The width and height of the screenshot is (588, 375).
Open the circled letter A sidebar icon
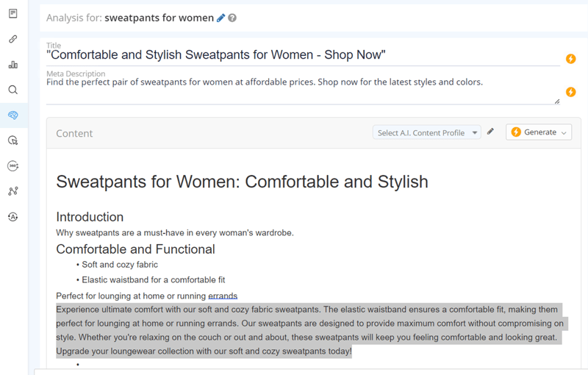click(x=12, y=217)
